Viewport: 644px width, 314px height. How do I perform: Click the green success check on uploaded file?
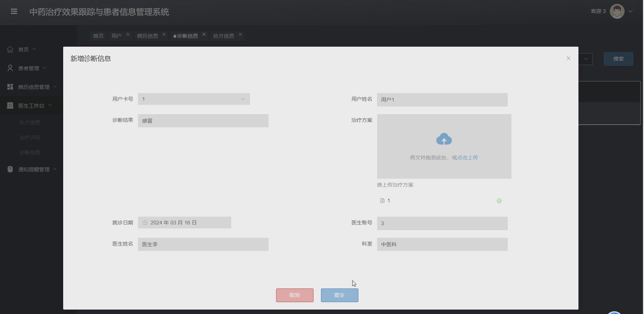499,200
